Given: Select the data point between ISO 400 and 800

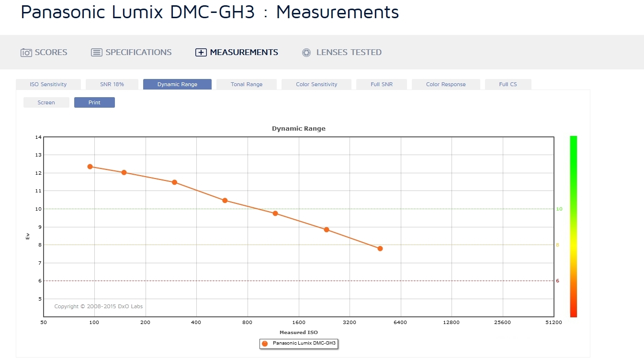Looking at the screenshot, I should (x=225, y=201).
